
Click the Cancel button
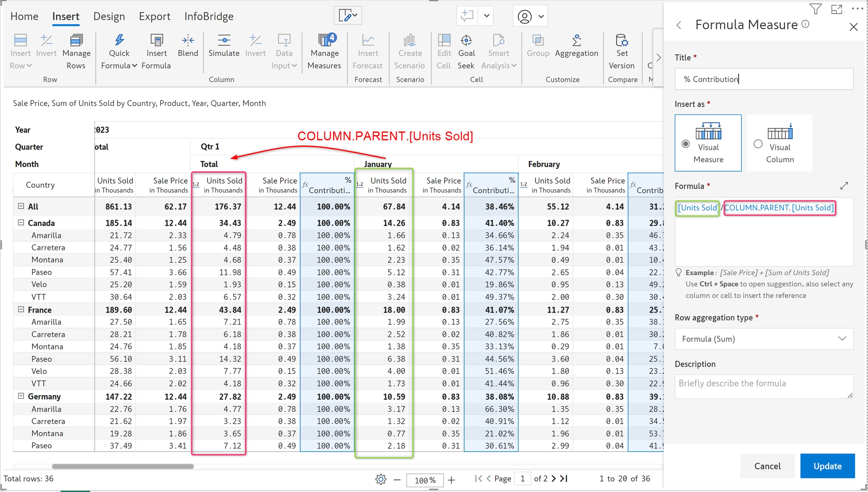(x=767, y=466)
